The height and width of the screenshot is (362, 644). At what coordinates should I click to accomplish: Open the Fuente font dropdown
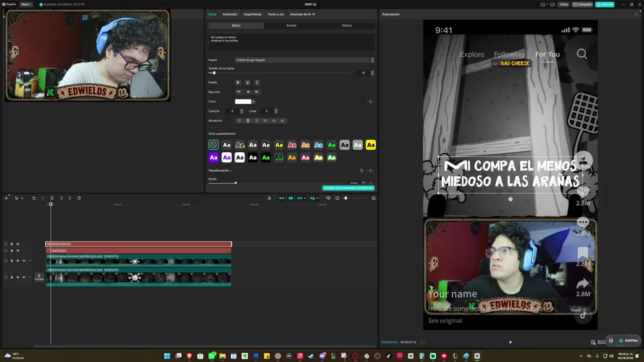point(304,60)
